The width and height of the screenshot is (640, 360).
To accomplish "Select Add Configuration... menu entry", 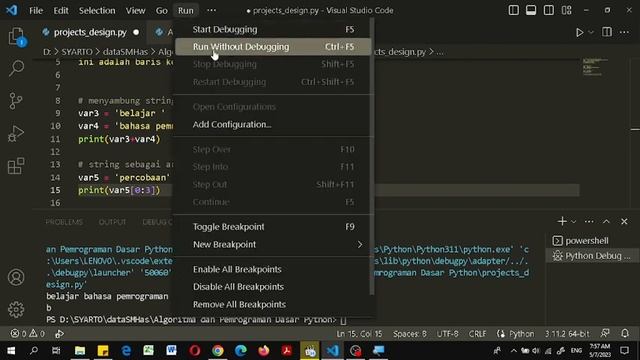I will click(x=273, y=124).
